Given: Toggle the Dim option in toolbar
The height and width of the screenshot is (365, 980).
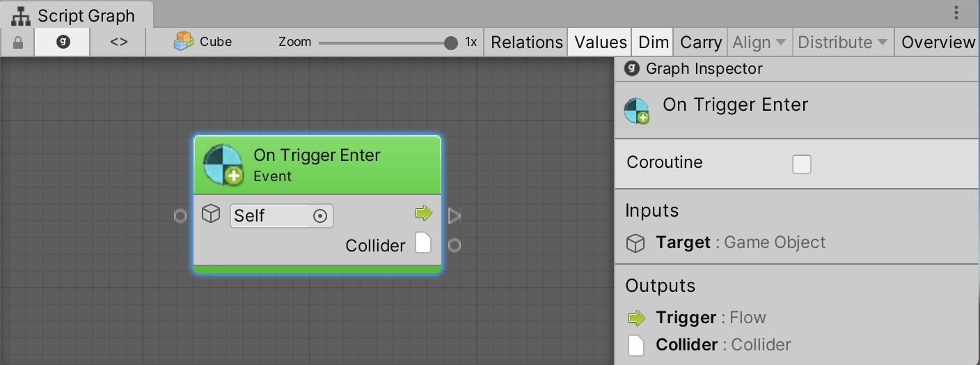Looking at the screenshot, I should [x=653, y=42].
